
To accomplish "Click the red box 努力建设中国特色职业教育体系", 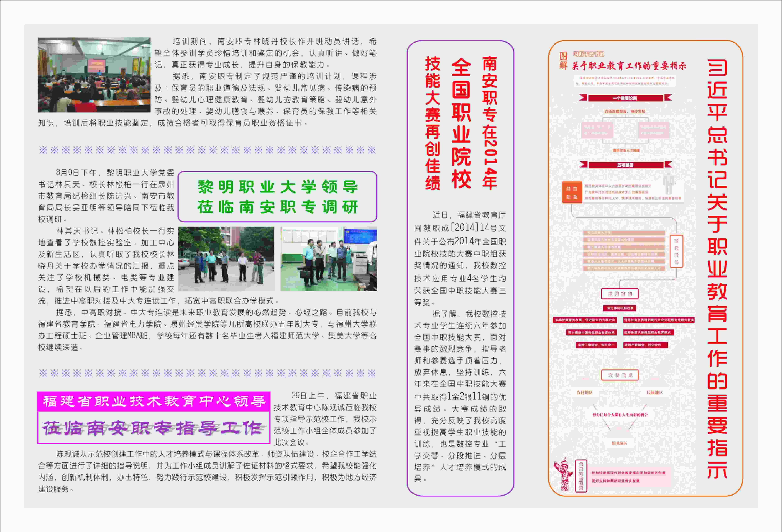I will tap(591, 333).
